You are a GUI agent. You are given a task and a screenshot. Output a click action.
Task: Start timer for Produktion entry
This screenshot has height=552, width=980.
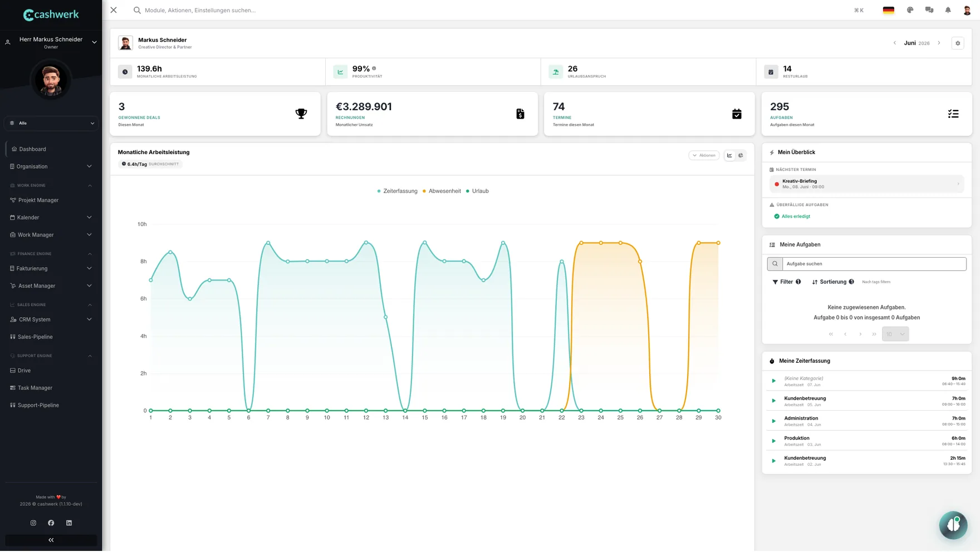coord(773,441)
